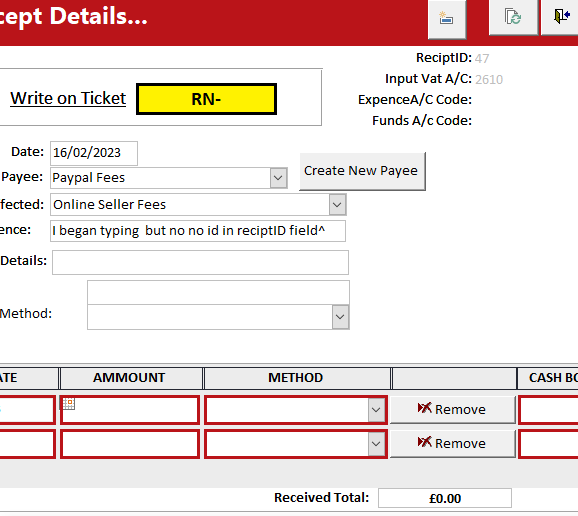Screen dimensions: 578x516
Task: Click the new record icon button in header
Action: tap(447, 18)
